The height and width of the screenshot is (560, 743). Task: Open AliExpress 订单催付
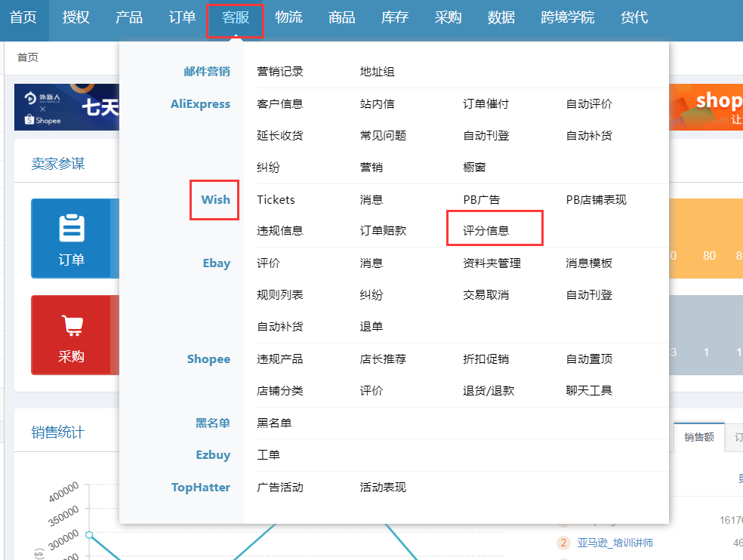[x=486, y=103]
